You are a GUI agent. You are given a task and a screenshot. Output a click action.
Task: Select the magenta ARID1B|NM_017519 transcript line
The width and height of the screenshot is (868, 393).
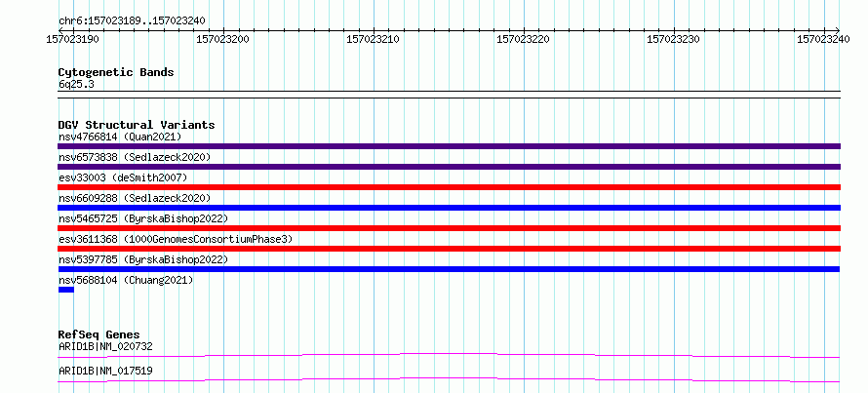click(449, 379)
